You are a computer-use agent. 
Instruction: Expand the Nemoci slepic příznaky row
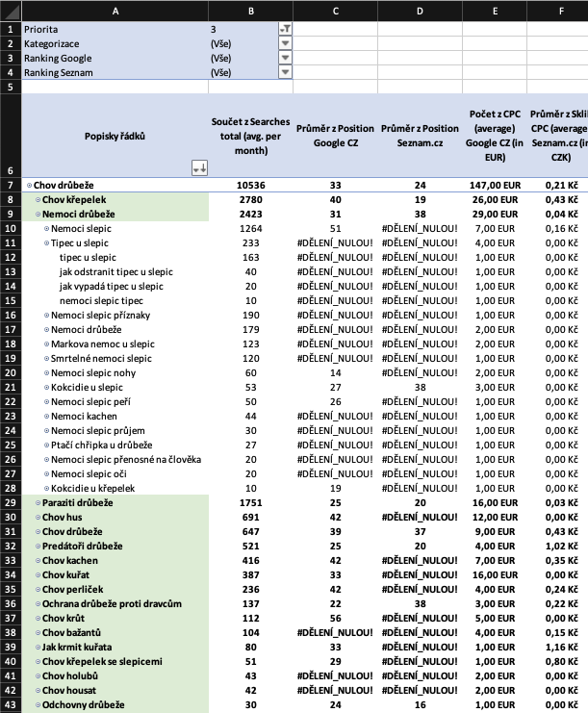[x=46, y=315]
